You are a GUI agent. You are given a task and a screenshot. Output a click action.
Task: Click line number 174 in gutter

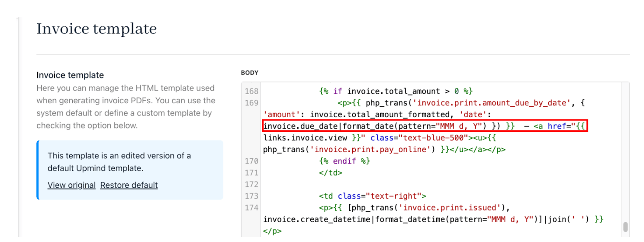pos(251,208)
